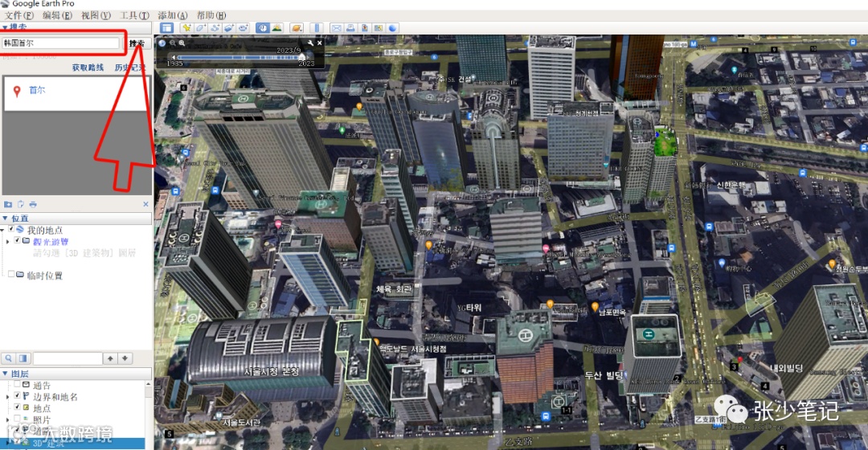The height and width of the screenshot is (450, 868).
Task: Open 工具(T) menu
Action: (134, 15)
